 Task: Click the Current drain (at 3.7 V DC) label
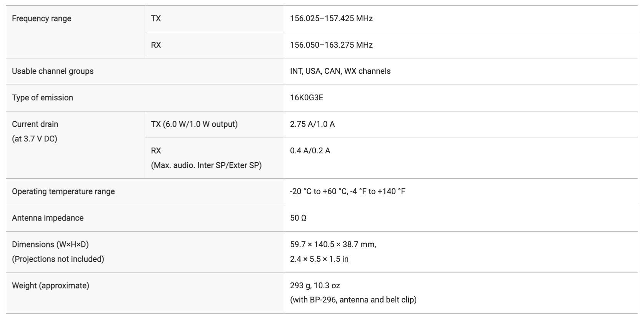pos(35,131)
